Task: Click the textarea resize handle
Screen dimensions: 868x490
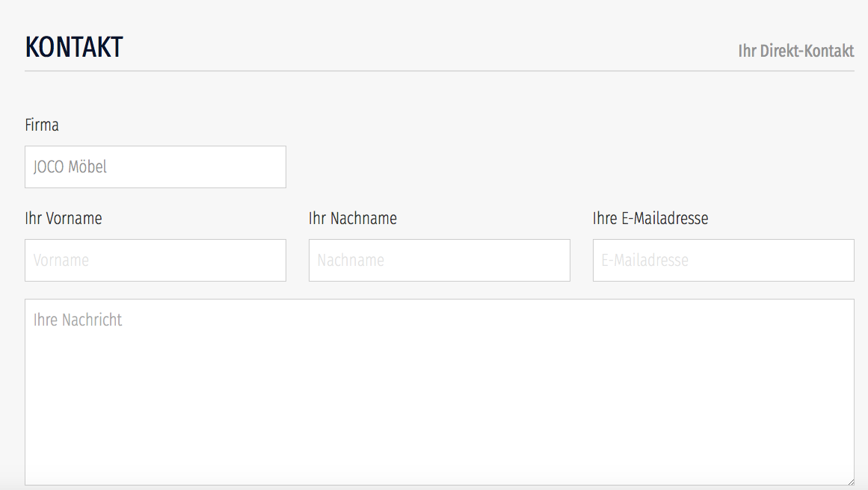Action: tap(850, 482)
